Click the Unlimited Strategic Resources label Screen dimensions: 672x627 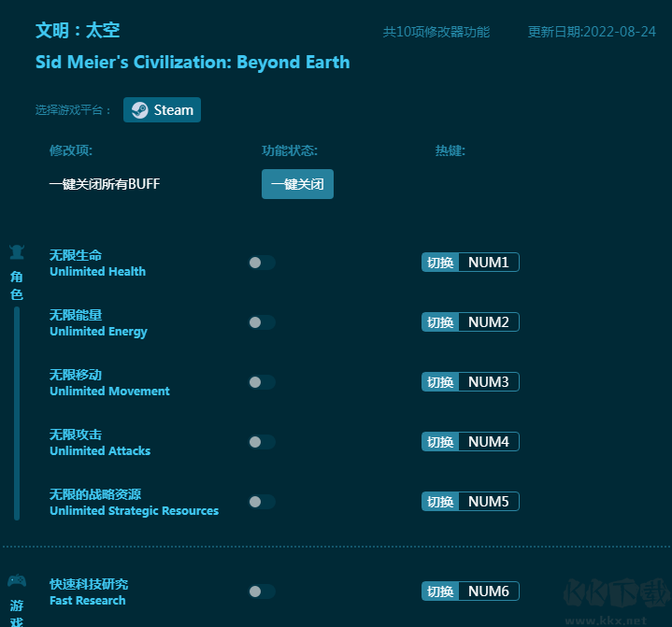pos(135,511)
